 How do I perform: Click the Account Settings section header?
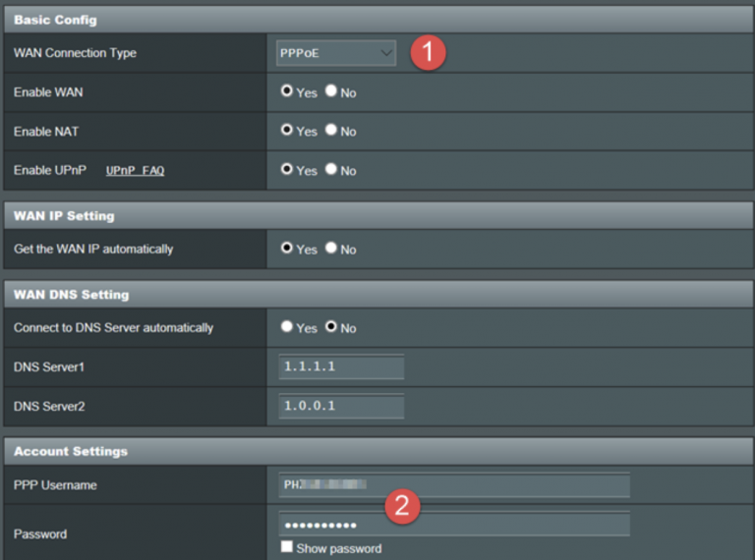[x=378, y=451]
